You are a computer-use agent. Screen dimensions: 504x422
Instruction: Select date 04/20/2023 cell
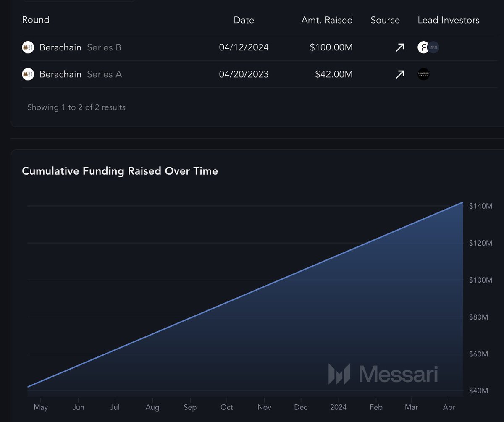244,74
